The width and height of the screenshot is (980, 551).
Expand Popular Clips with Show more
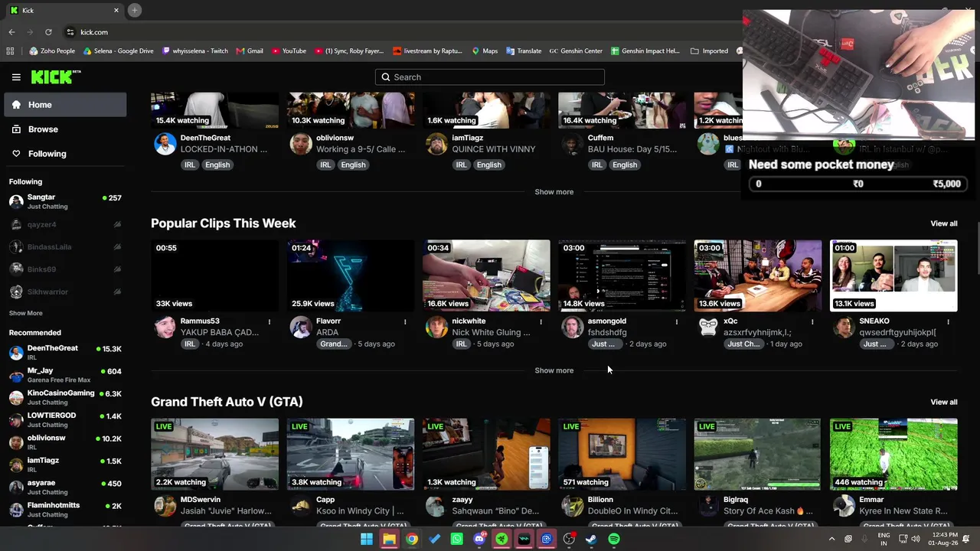tap(554, 370)
